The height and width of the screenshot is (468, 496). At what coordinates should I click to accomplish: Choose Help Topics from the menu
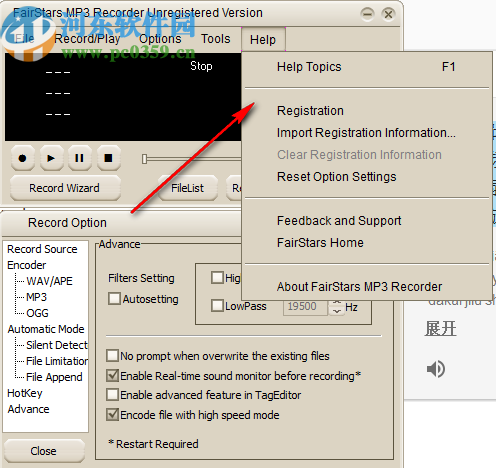point(367,67)
